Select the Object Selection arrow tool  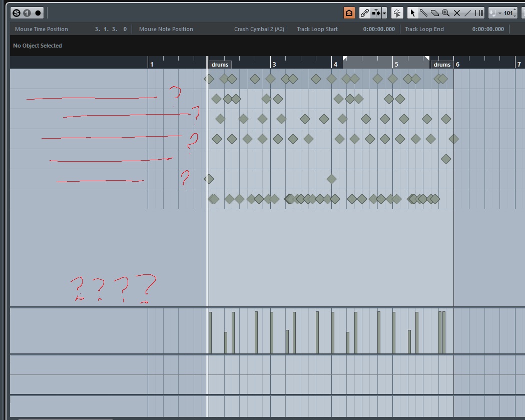(412, 13)
